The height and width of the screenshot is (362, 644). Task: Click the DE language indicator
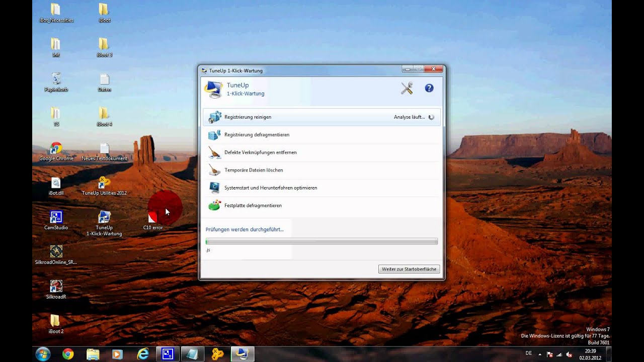point(529,353)
